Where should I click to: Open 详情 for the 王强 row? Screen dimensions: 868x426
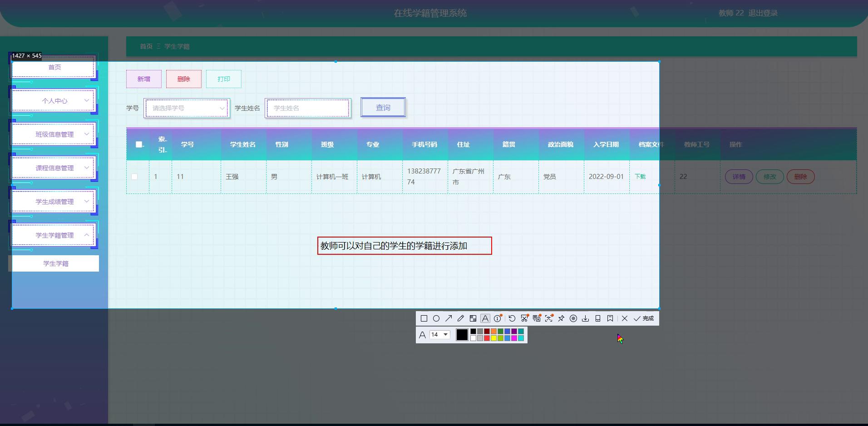[x=739, y=177]
